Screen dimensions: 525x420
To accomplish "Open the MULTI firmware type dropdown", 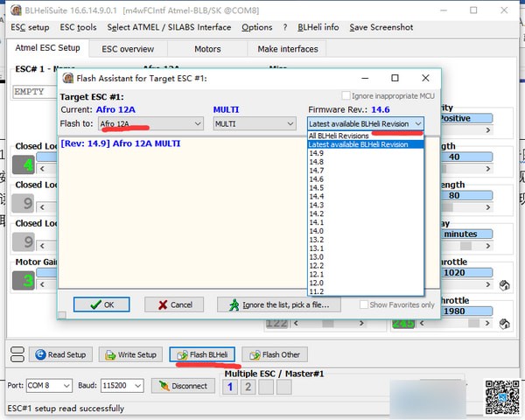I will pyautogui.click(x=255, y=124).
